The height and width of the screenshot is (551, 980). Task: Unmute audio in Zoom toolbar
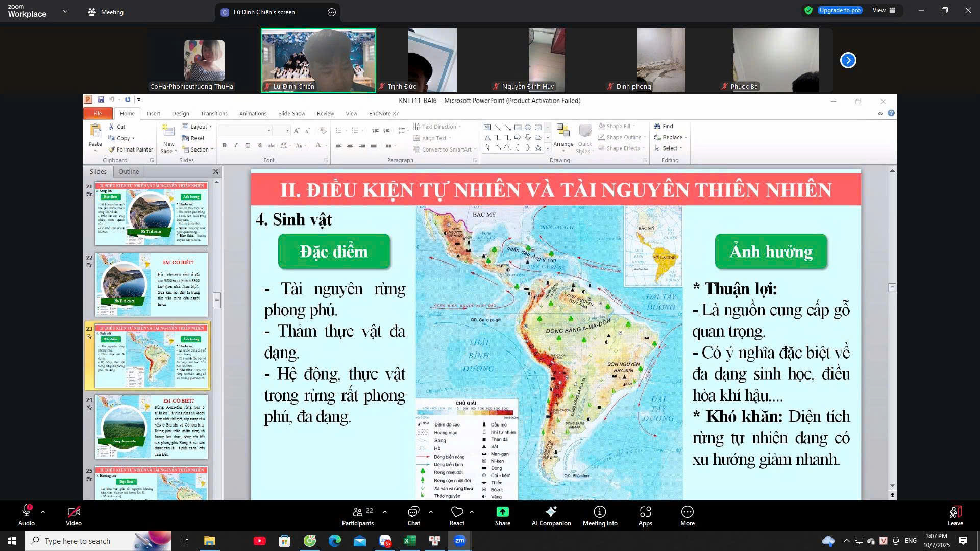(26, 515)
